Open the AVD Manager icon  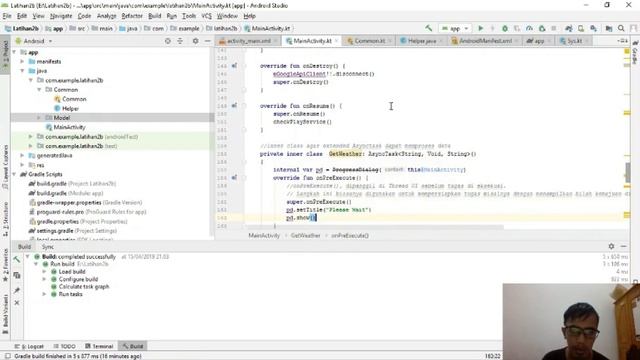(581, 28)
